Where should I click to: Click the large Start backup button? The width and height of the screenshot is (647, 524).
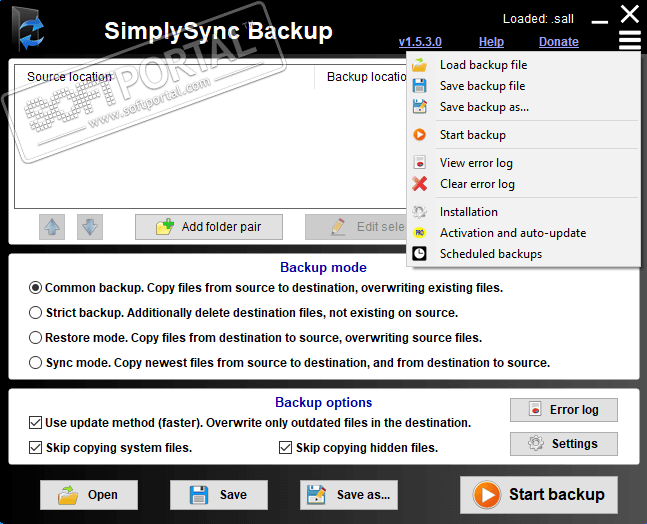pos(539,495)
